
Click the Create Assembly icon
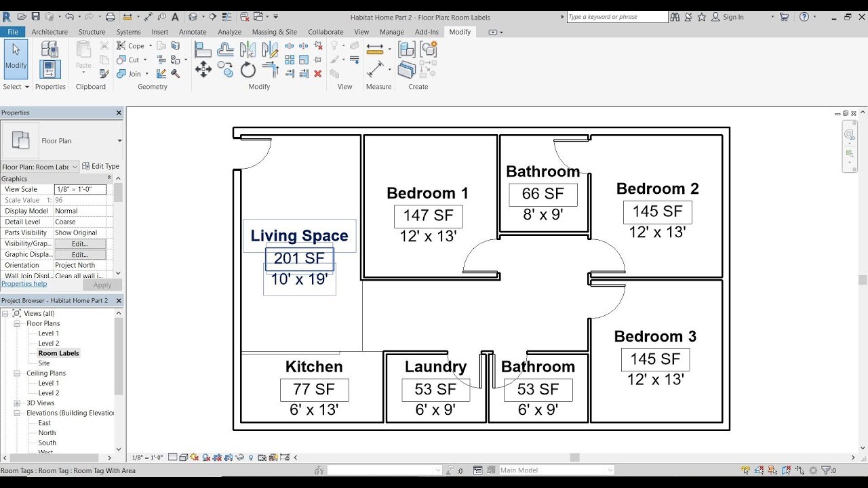[x=407, y=49]
